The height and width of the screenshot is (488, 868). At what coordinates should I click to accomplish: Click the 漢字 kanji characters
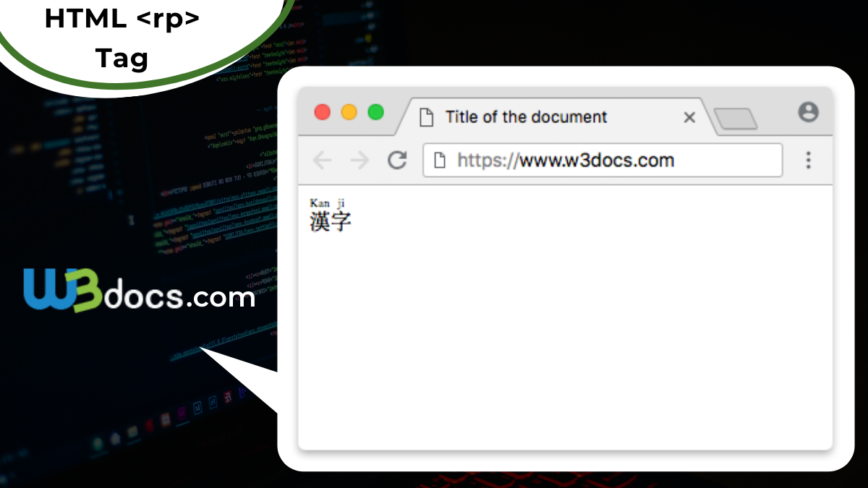331,221
